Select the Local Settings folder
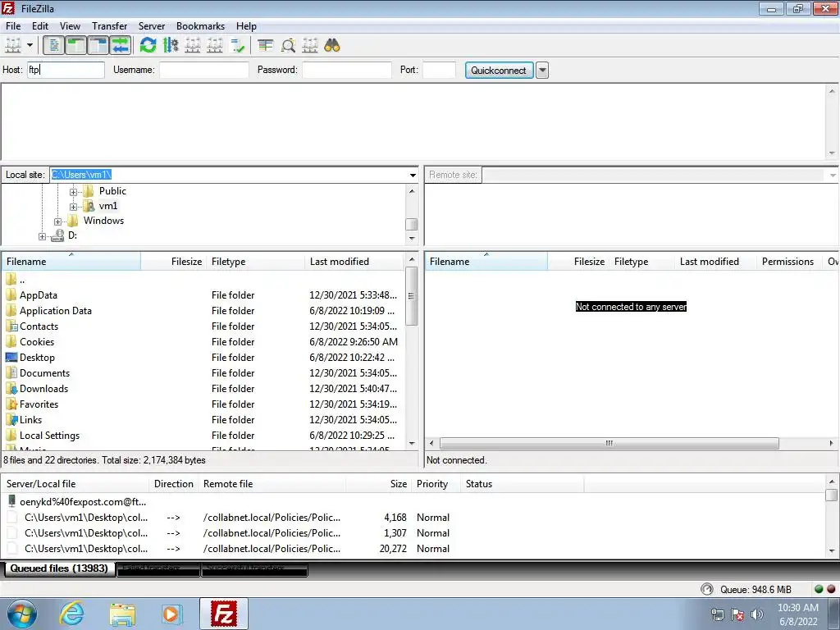 pos(49,436)
